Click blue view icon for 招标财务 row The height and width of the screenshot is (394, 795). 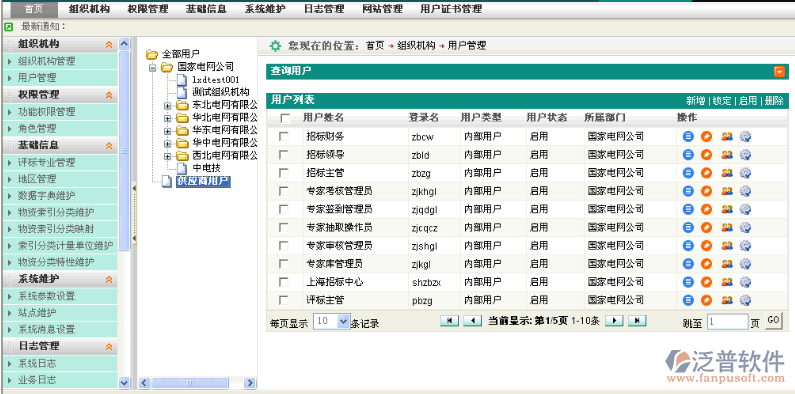[688, 136]
